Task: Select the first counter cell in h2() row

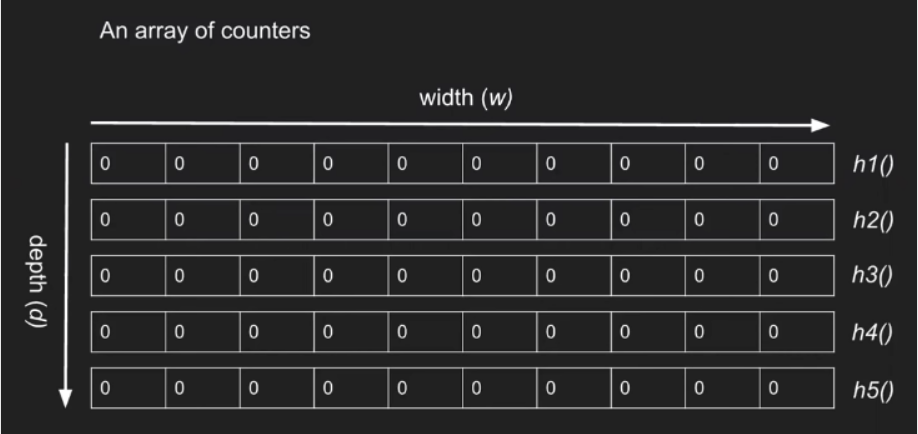Action: 128,219
